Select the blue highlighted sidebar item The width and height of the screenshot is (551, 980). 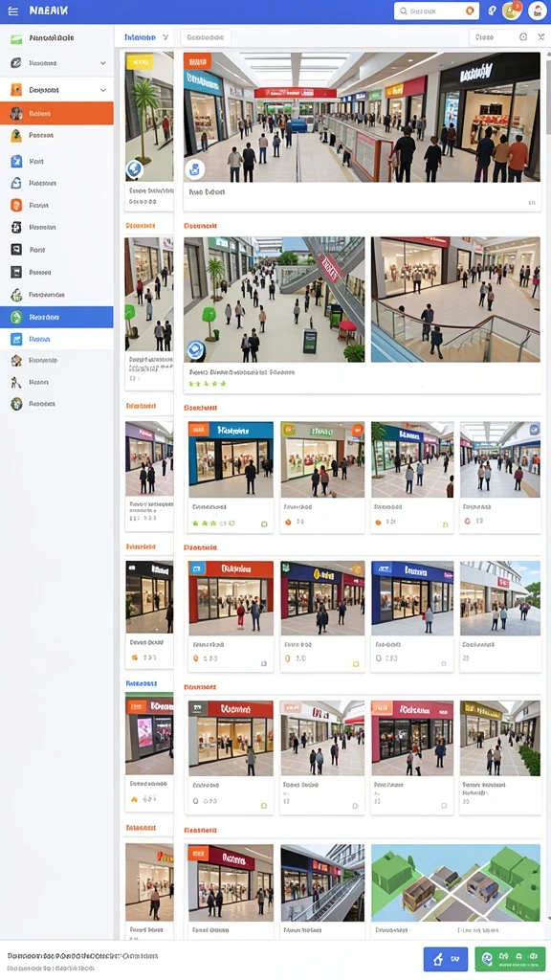click(56, 318)
